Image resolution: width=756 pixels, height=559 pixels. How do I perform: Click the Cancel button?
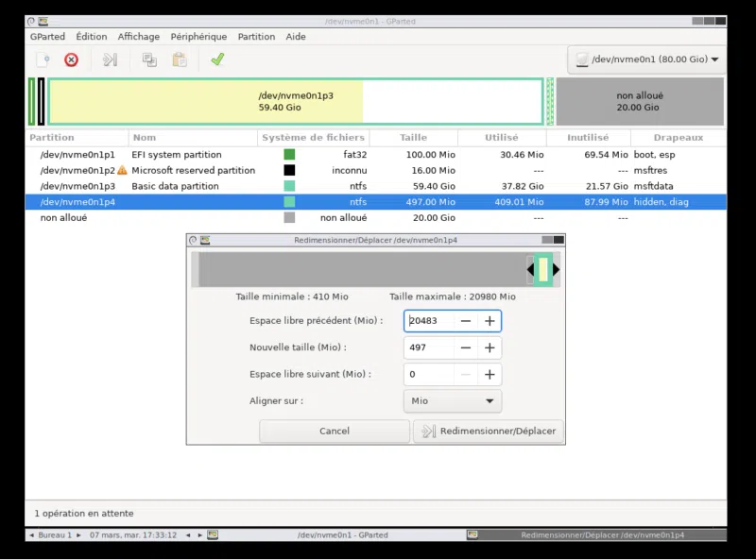[x=335, y=432]
